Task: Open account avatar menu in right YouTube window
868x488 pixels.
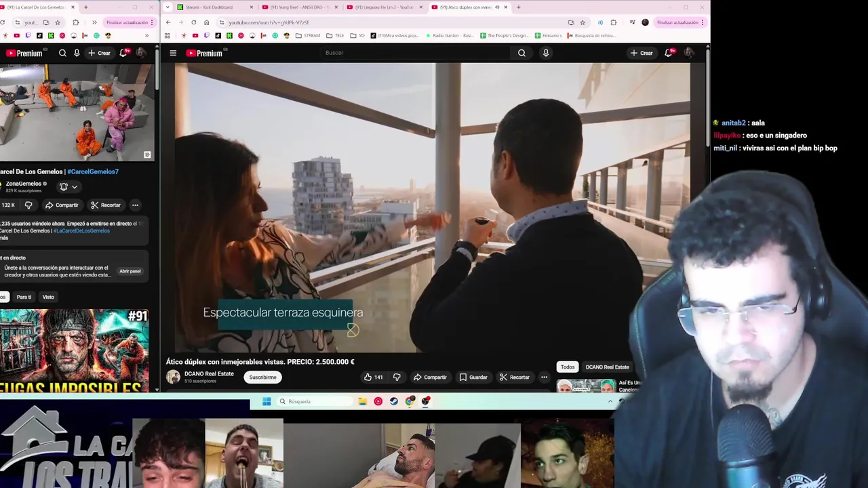Action: [x=688, y=53]
